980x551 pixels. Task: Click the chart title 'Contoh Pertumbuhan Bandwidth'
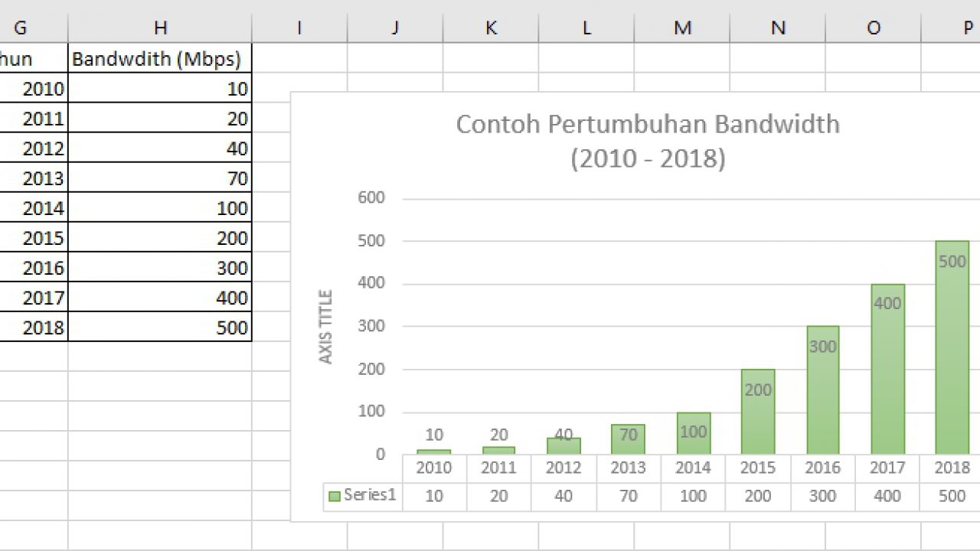[647, 124]
